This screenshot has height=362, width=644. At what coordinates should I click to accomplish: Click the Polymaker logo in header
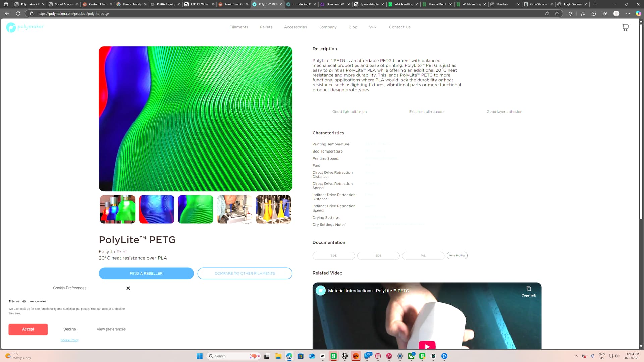[25, 27]
